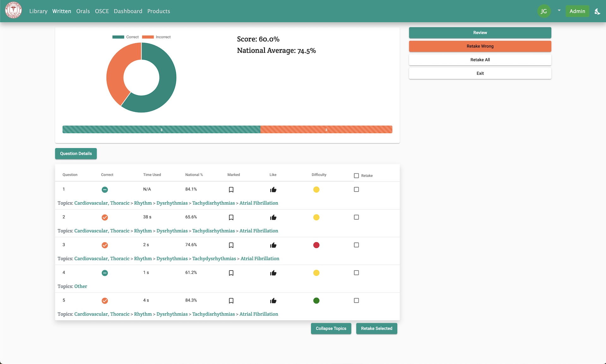
Task: Toggle dark mode moon icon
Action: [x=597, y=11]
